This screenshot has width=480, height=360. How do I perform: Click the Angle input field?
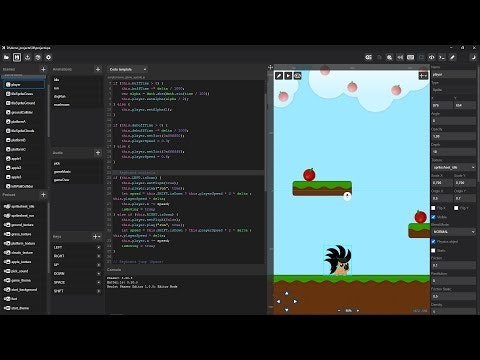point(454,121)
